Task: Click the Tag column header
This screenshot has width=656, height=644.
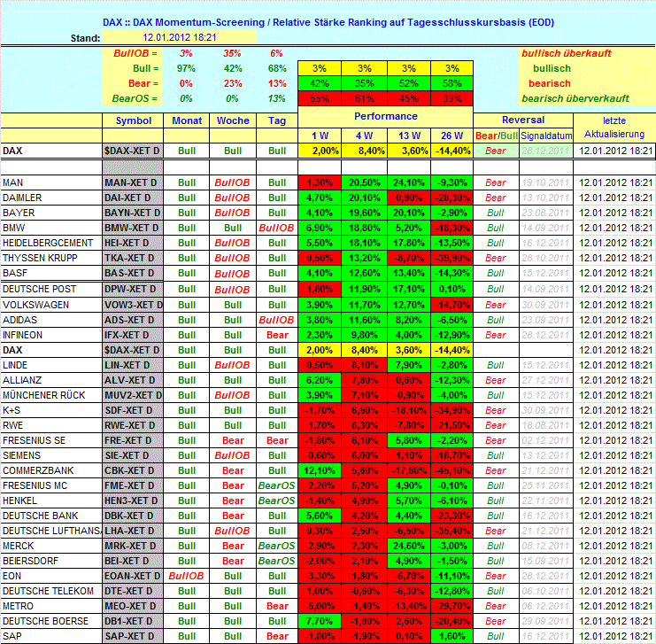Action: point(276,120)
